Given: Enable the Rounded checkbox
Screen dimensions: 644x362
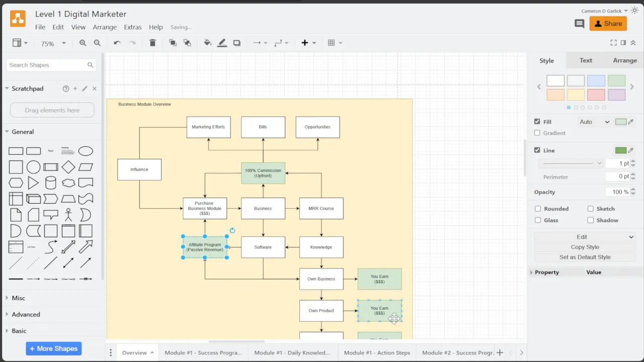Looking at the screenshot, I should point(538,209).
